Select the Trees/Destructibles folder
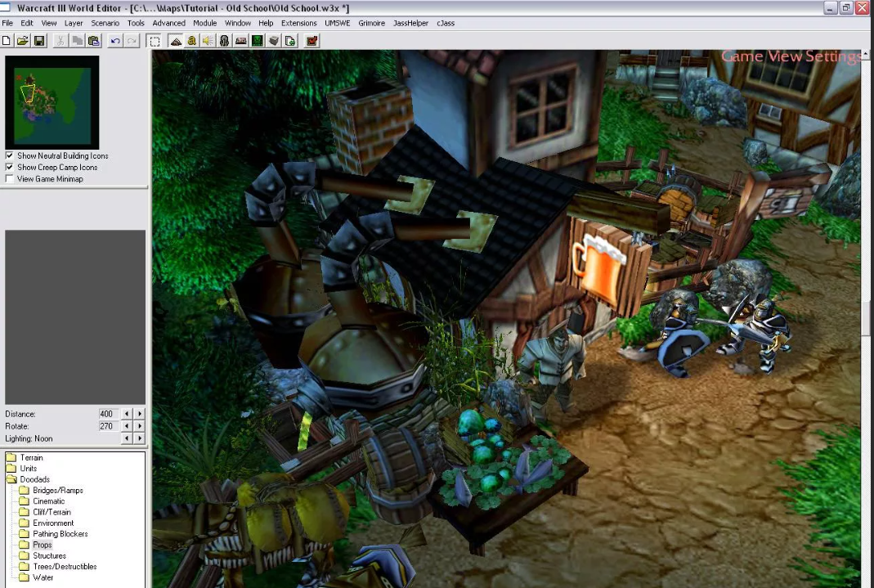Image resolution: width=874 pixels, height=588 pixels. [65, 566]
